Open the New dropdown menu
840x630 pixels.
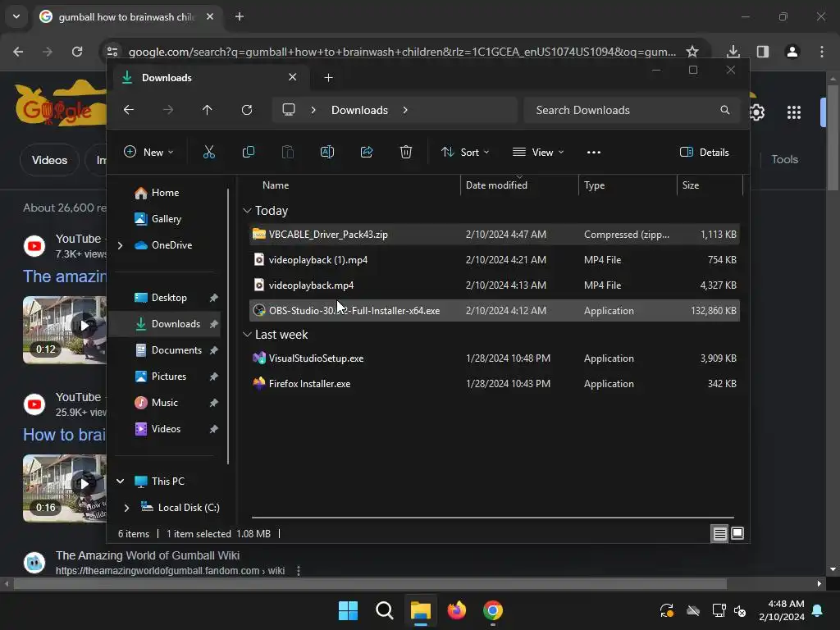coord(149,152)
